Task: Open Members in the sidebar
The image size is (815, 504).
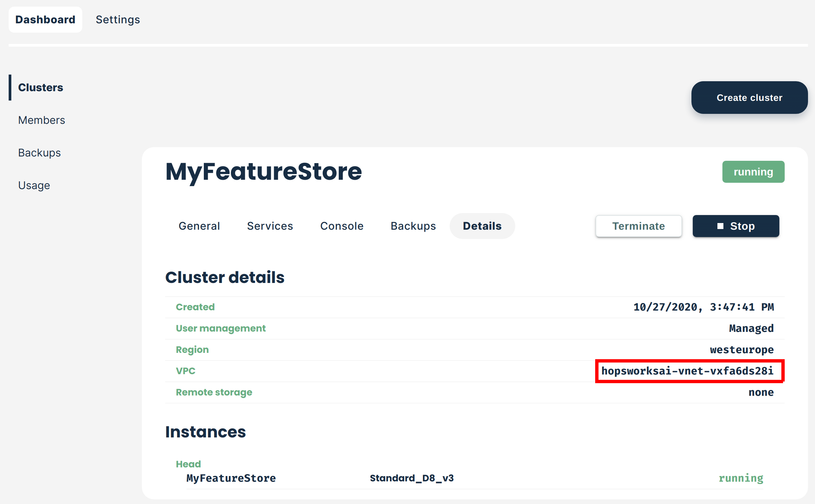Action: 41,120
